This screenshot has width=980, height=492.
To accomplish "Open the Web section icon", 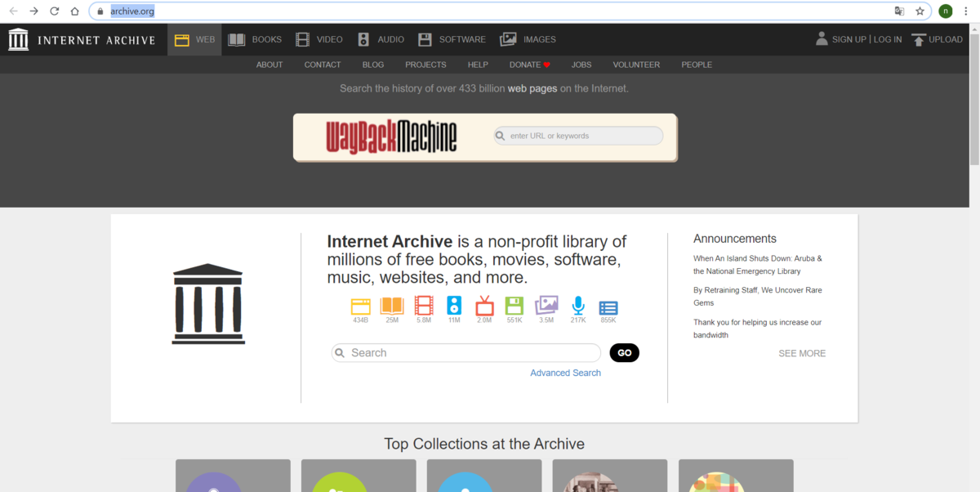I will click(182, 39).
